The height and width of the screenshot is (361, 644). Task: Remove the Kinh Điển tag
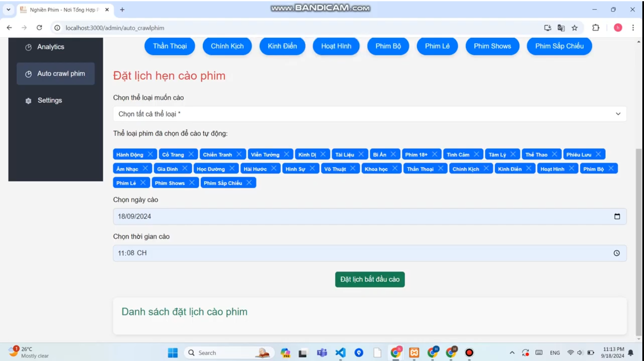click(529, 168)
